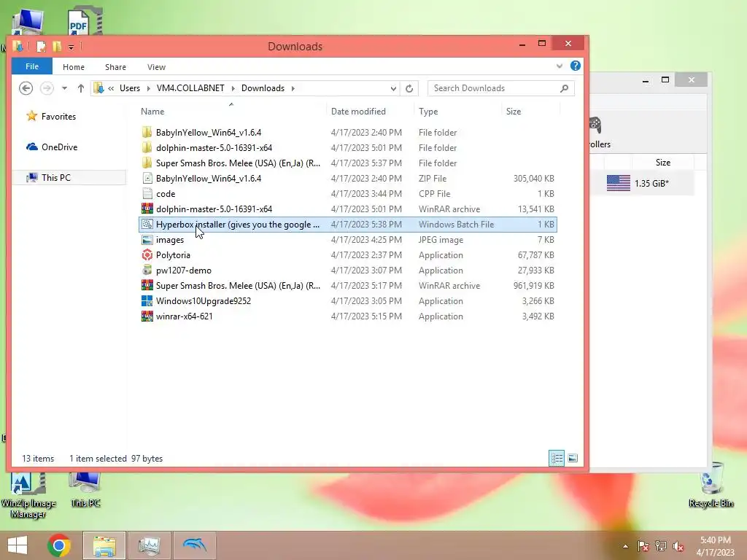
Task: Click Properties icon in quick access toolbar
Action: [x=42, y=46]
